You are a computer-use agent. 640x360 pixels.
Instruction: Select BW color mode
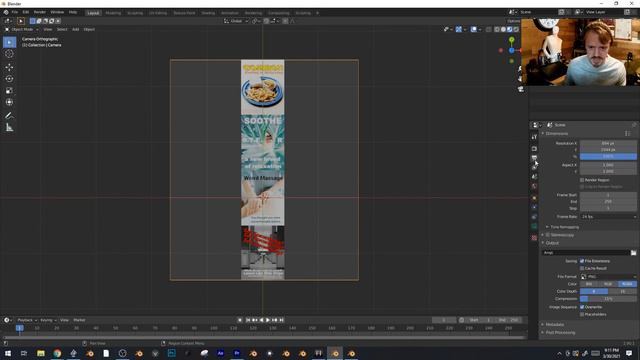pyautogui.click(x=589, y=284)
